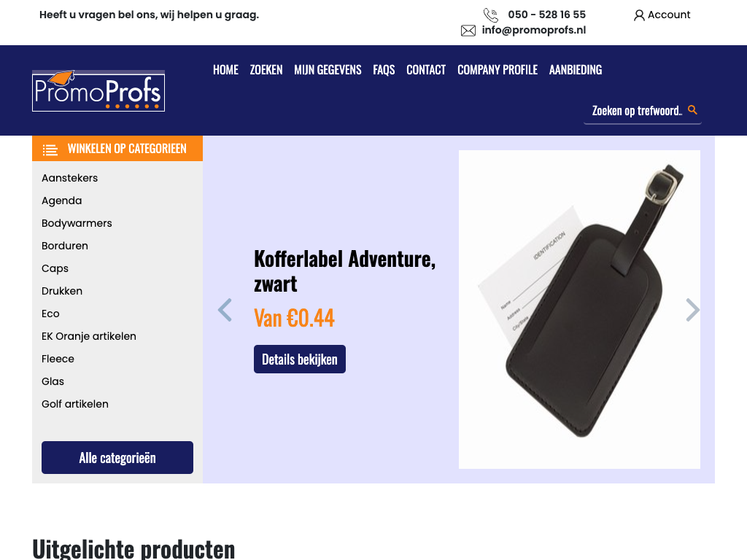The width and height of the screenshot is (747, 560).
Task: Click the category list icon in orange header
Action: click(50, 149)
